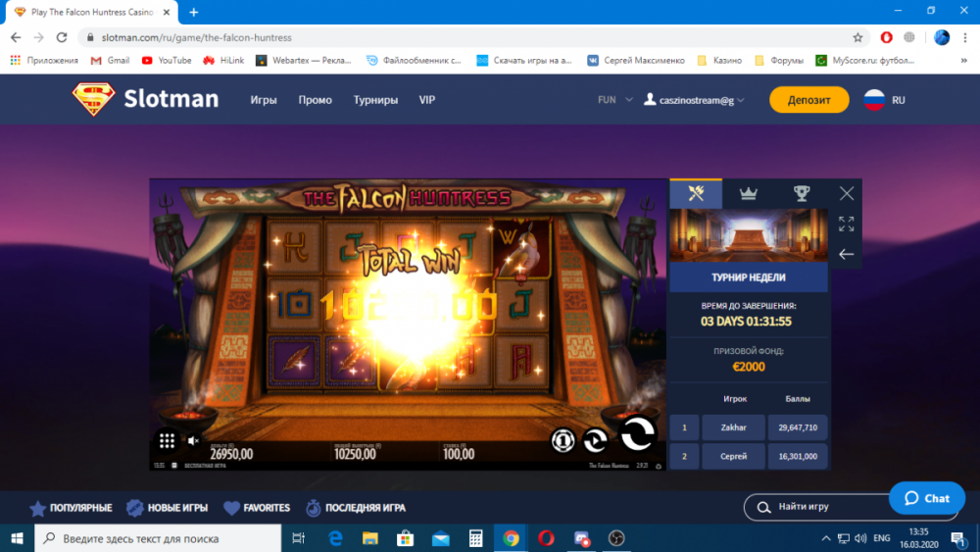Screen dimensions: 980x552
Task: Open autoplay settings in the slot
Action: click(x=595, y=440)
